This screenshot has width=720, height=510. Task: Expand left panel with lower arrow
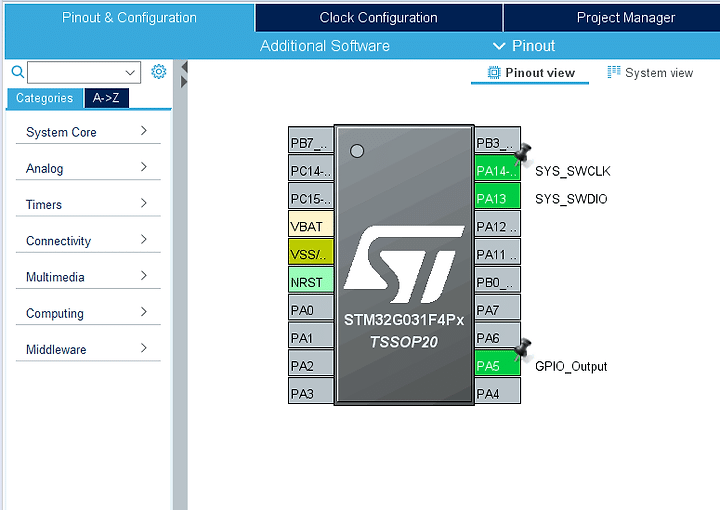coord(184,82)
